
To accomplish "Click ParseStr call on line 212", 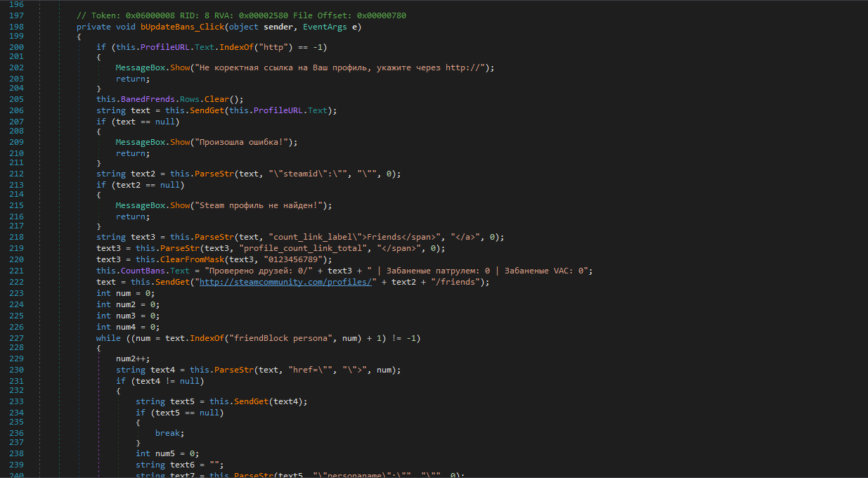I will [214, 174].
